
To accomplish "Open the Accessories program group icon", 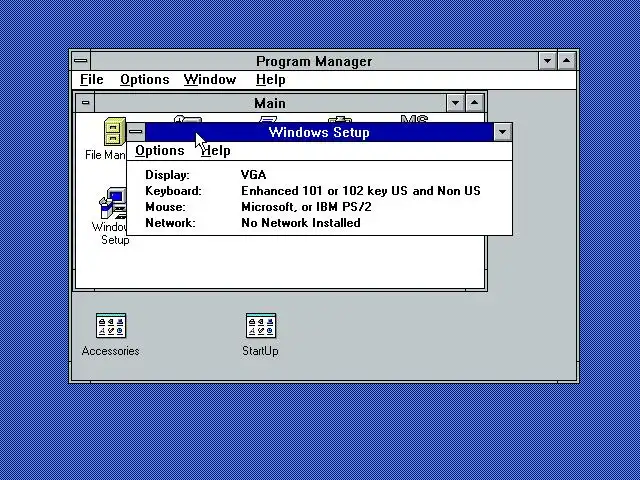I will coord(111,326).
